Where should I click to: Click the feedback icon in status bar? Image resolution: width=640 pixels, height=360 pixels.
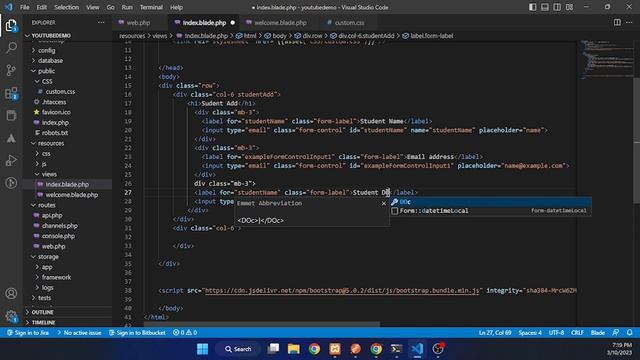pos(616,333)
